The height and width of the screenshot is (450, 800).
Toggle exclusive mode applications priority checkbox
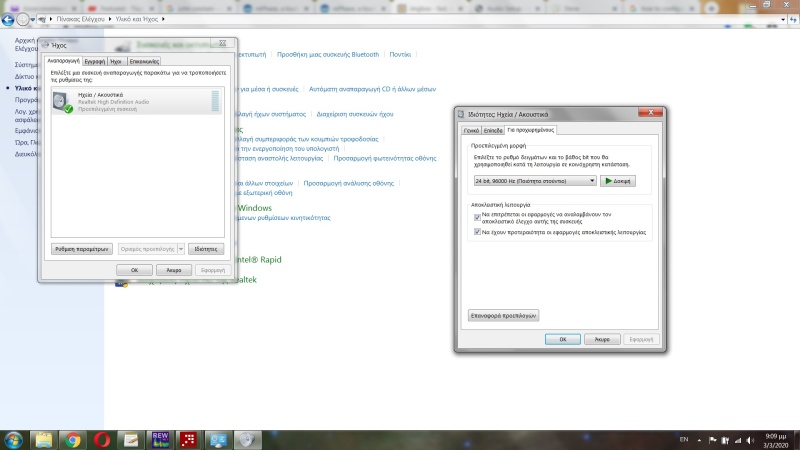tap(477, 232)
